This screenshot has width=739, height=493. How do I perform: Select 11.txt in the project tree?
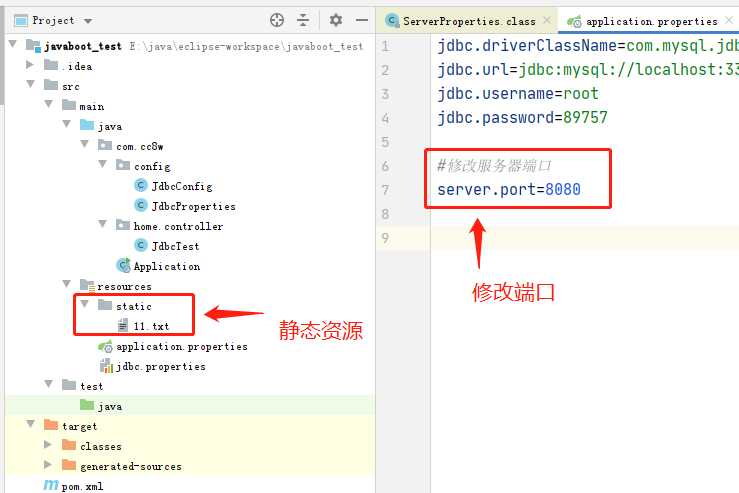(151, 326)
